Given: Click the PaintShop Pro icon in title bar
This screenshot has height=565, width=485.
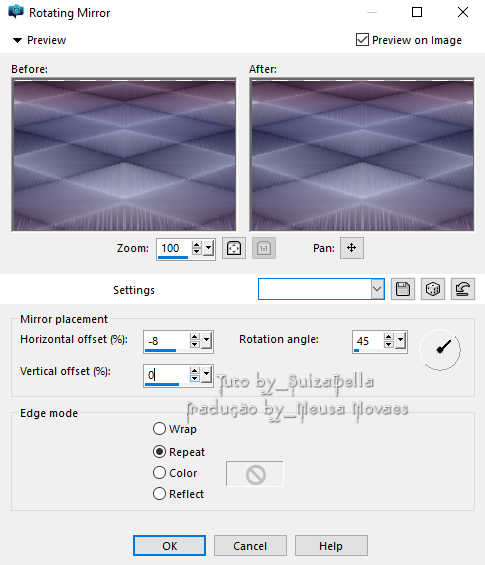Looking at the screenshot, I should [x=15, y=12].
